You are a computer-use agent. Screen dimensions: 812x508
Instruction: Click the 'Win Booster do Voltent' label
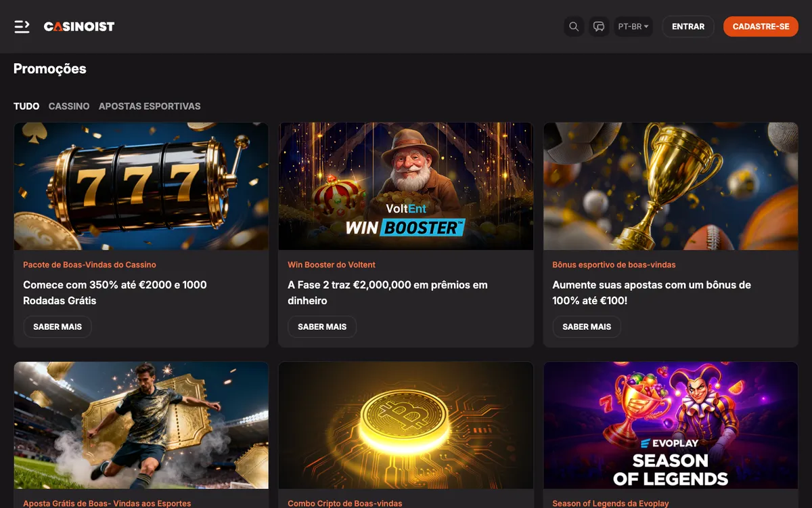pyautogui.click(x=332, y=265)
